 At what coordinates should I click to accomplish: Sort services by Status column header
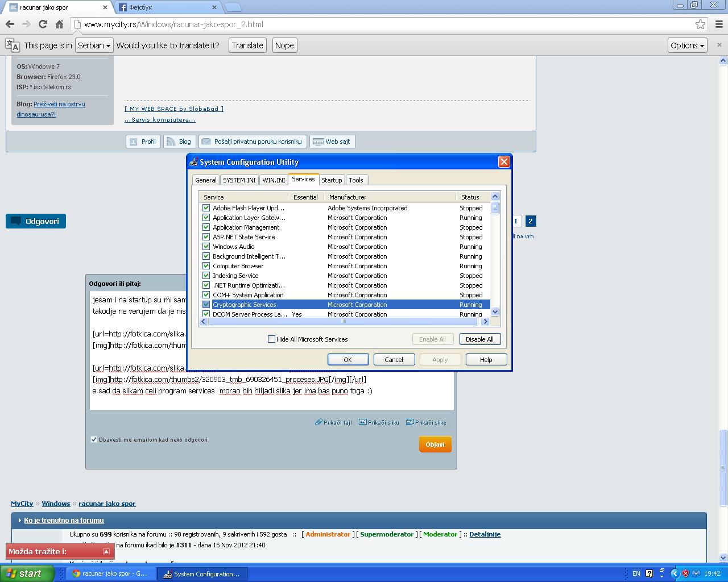473,197
